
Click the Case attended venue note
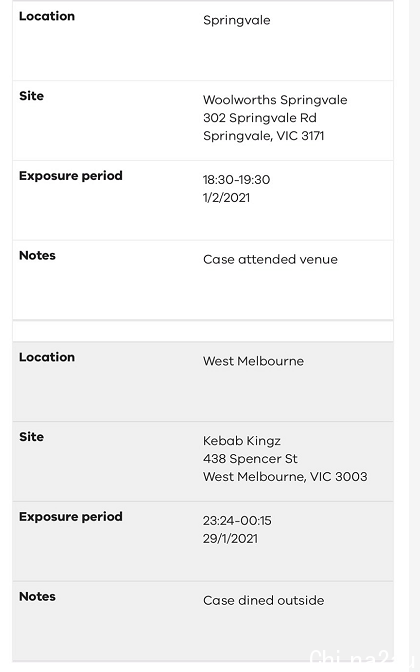[x=270, y=259]
